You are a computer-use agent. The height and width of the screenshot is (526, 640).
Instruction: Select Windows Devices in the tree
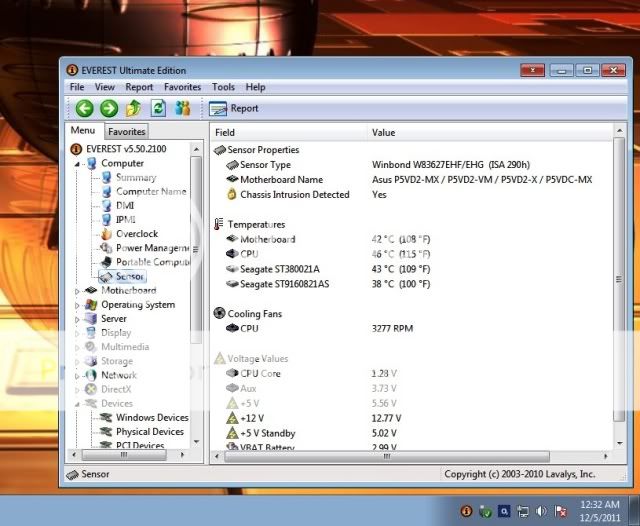point(152,417)
